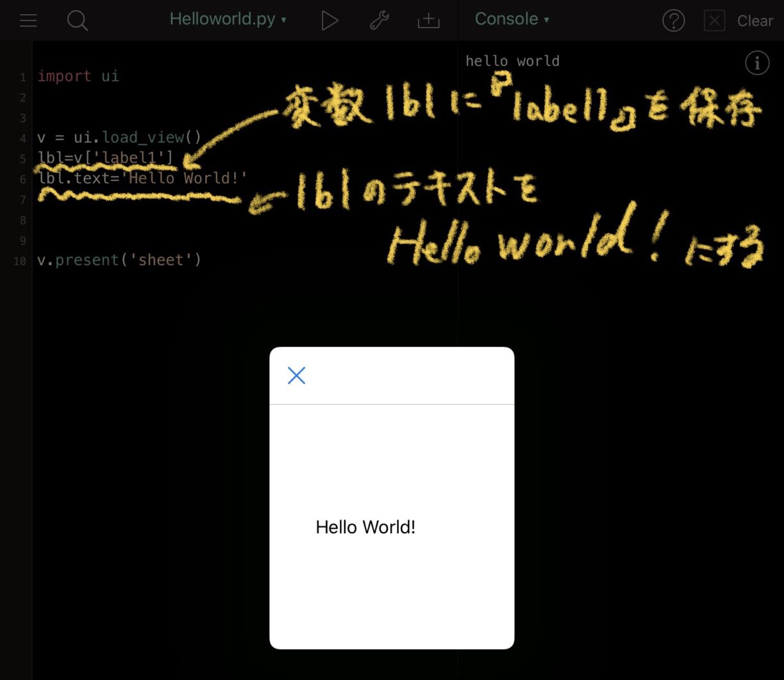784x680 pixels.
Task: Open search using the magnifier icon
Action: [x=78, y=20]
